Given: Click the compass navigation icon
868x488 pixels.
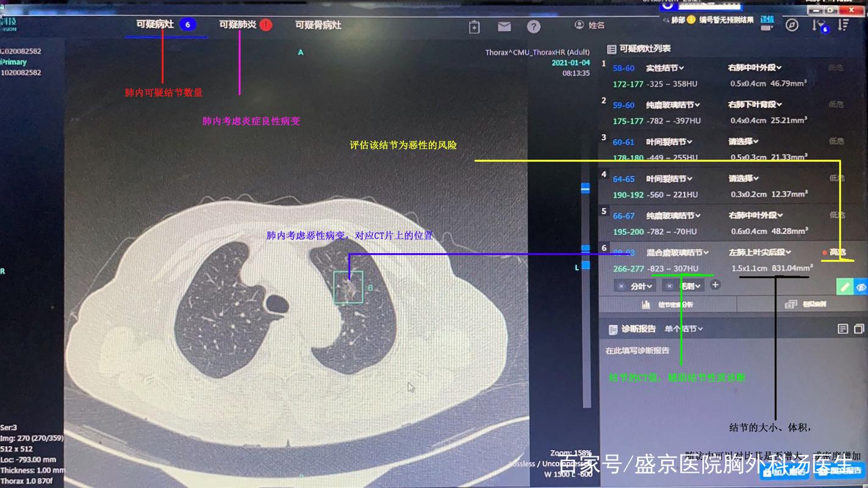Looking at the screenshot, I should point(792,25).
